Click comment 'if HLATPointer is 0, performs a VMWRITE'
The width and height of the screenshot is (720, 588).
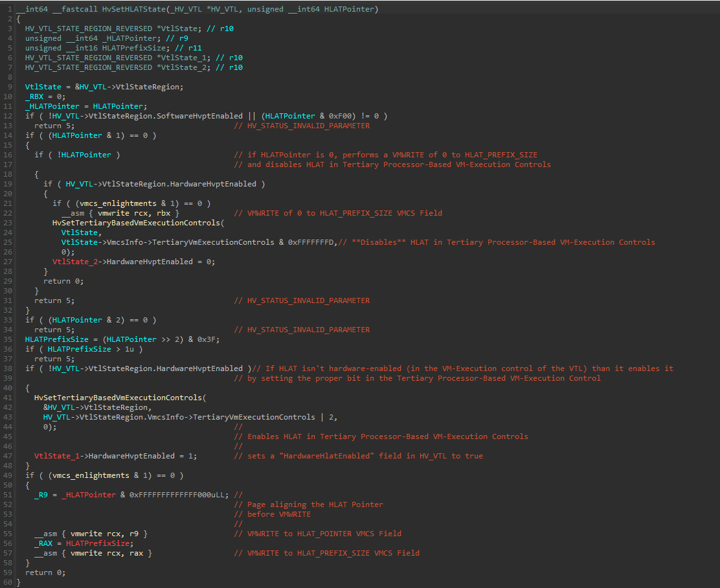pyautogui.click(x=386, y=155)
